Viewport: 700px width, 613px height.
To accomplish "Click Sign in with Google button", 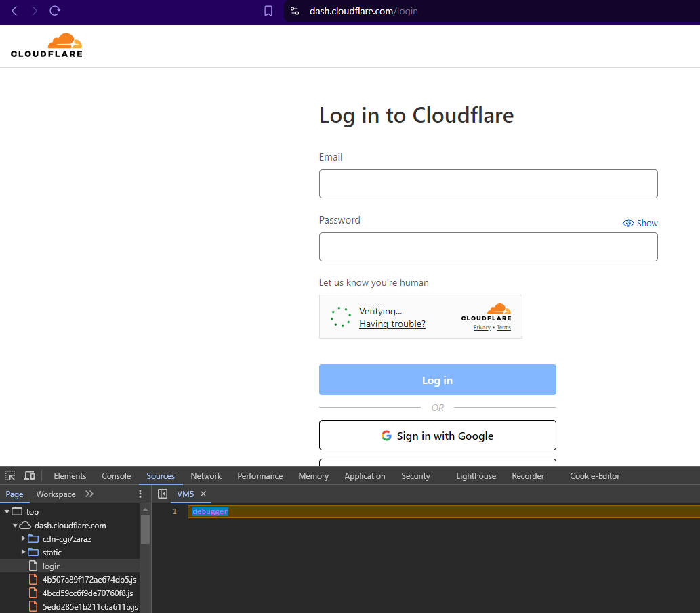I will [x=437, y=436].
